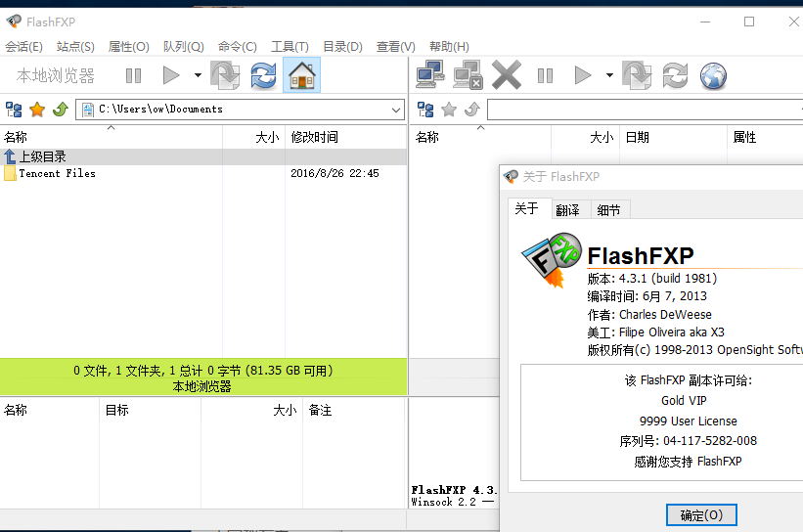
Task: Expand the C:\Users\ow\Documents path dropdown
Action: click(396, 110)
